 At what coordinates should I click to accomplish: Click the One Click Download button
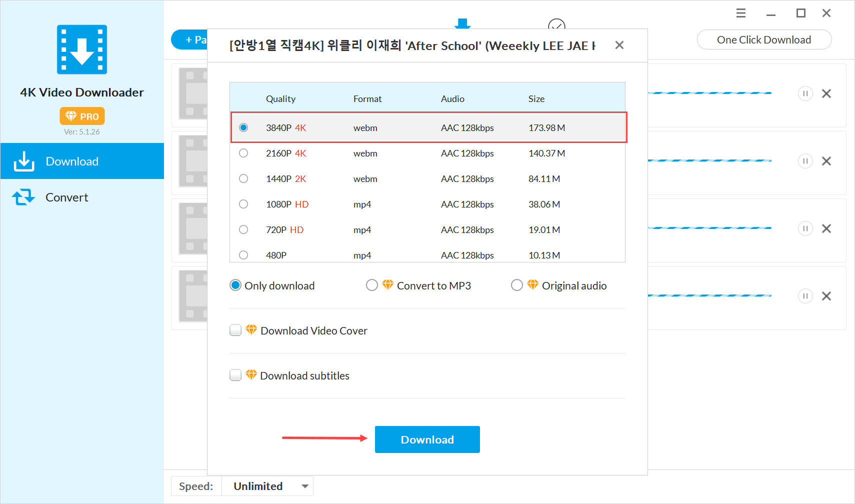(x=764, y=39)
